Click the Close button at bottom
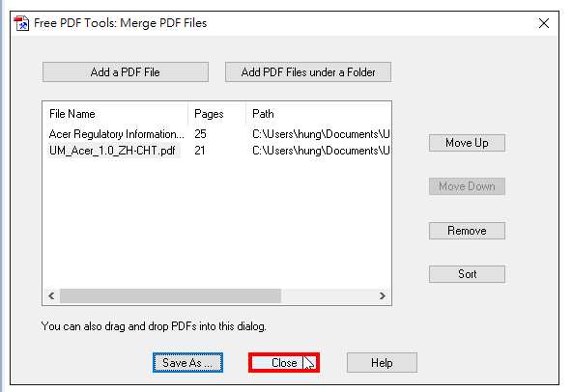 (x=284, y=362)
